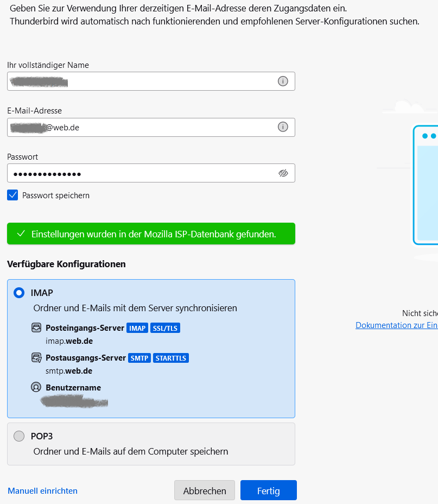Screen dimensions: 438x504
Task: Click the Posteingangs-Server inbox icon
Action: pyautogui.click(x=36, y=328)
